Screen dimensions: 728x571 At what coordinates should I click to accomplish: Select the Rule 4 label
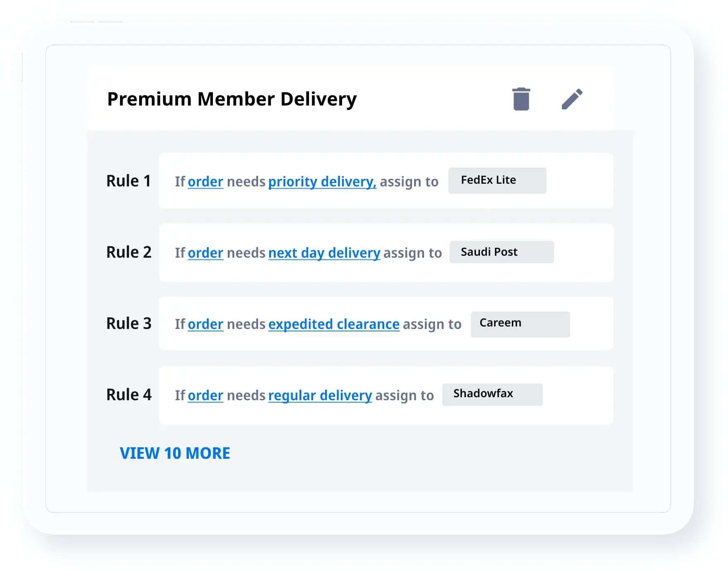[129, 395]
